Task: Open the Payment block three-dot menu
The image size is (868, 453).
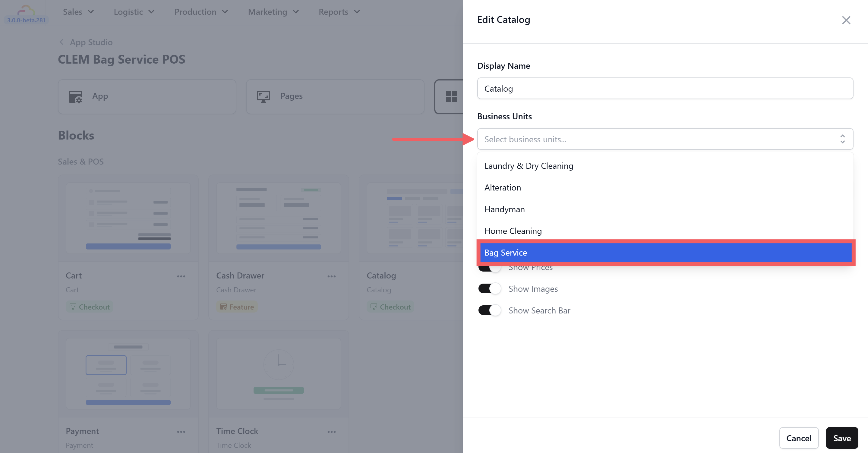Action: [181, 432]
